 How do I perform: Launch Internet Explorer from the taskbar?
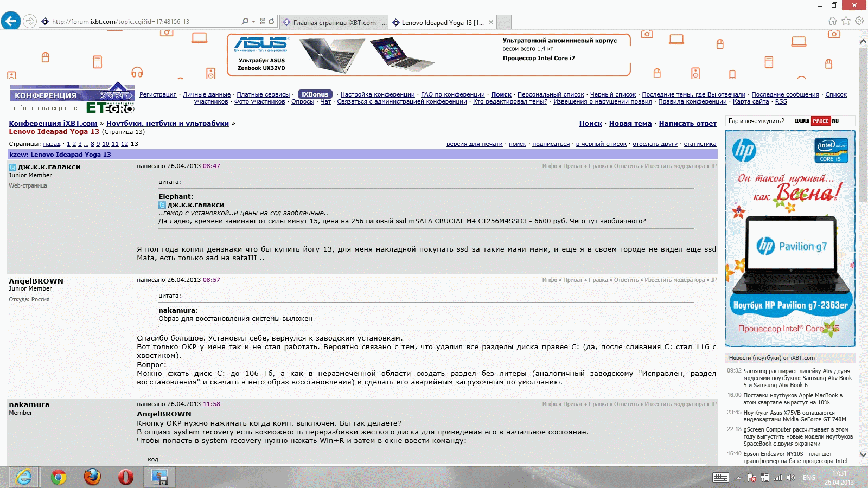point(24,477)
